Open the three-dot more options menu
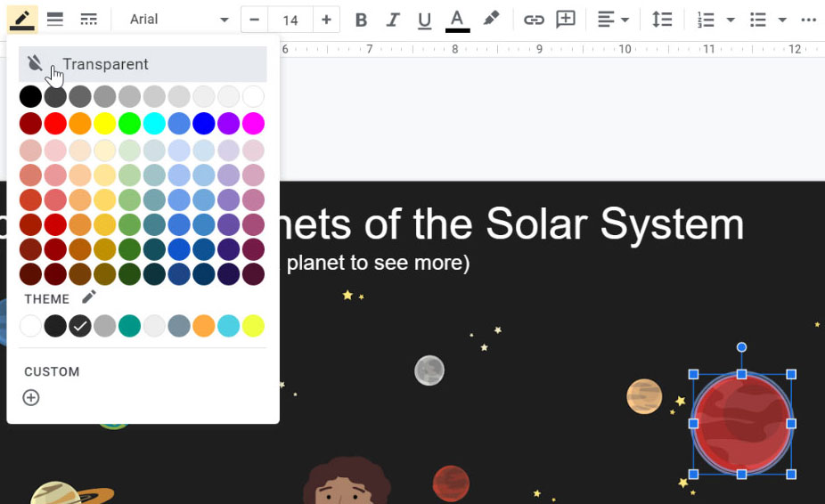Viewport: 825px width, 504px height. click(x=808, y=20)
